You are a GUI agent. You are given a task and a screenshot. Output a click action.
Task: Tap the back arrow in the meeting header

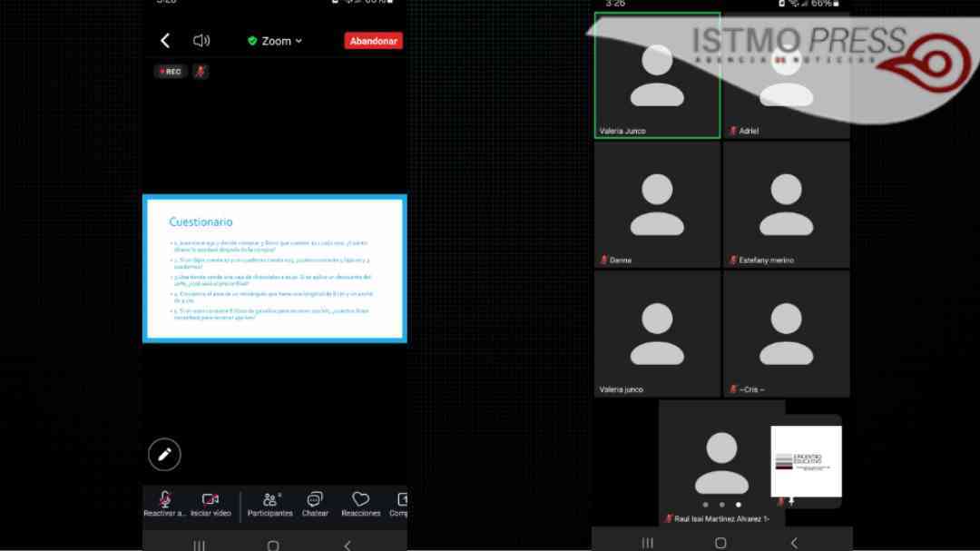click(x=165, y=41)
